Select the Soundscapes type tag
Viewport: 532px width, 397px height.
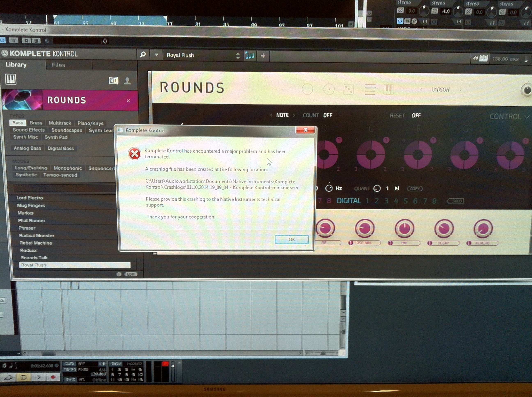coord(67,130)
